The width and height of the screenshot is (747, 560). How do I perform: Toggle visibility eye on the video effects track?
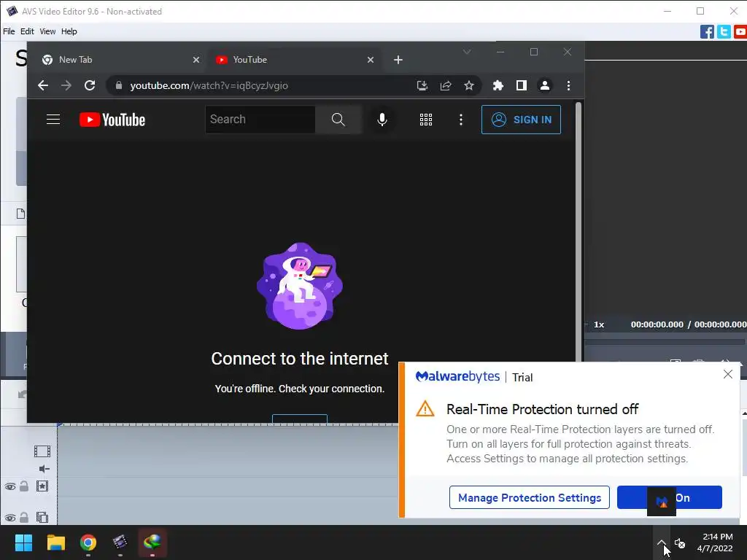(x=10, y=486)
